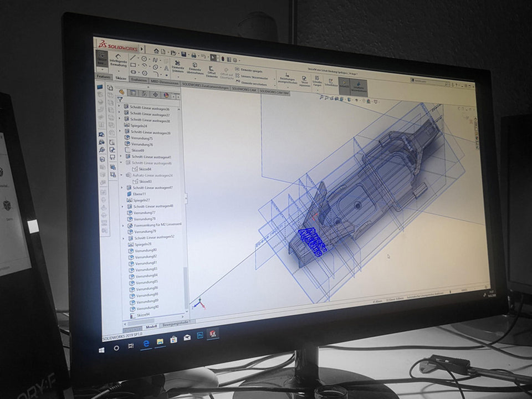Screen dimensions: 532x399
Task: Click the Elemente spiegeln tool
Action: 247,70
